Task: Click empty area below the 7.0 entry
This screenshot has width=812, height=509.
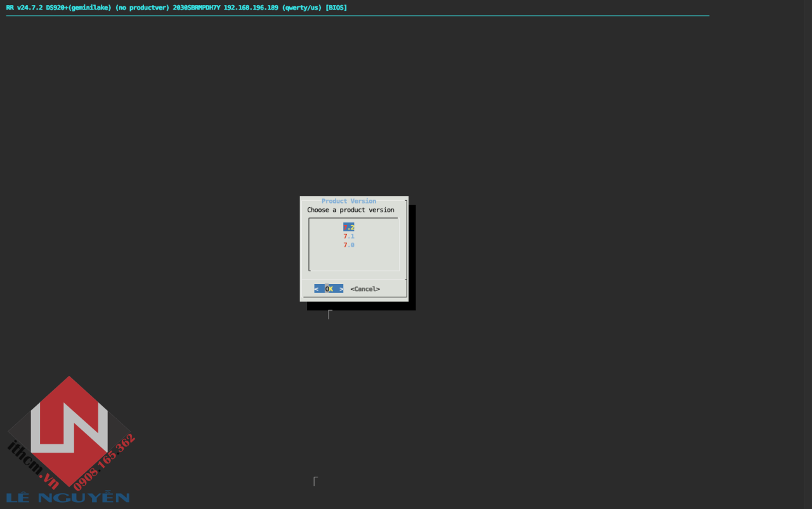Action: 353,260
